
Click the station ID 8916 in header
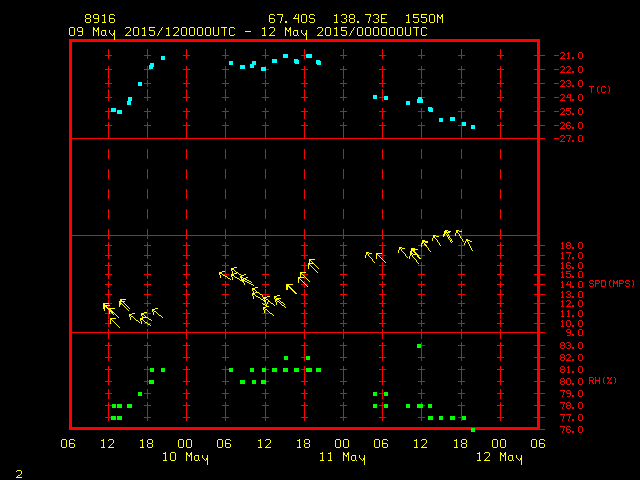point(99,19)
